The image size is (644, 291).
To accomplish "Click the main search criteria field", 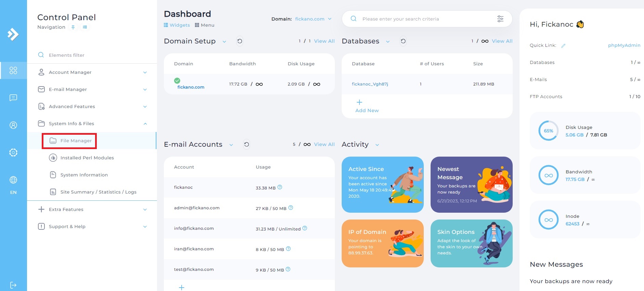I will [424, 19].
